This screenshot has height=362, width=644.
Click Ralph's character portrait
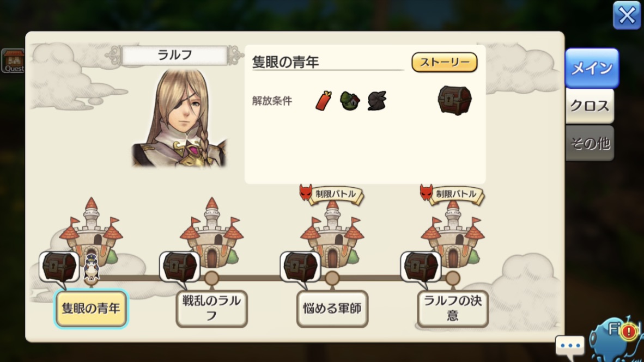click(179, 118)
